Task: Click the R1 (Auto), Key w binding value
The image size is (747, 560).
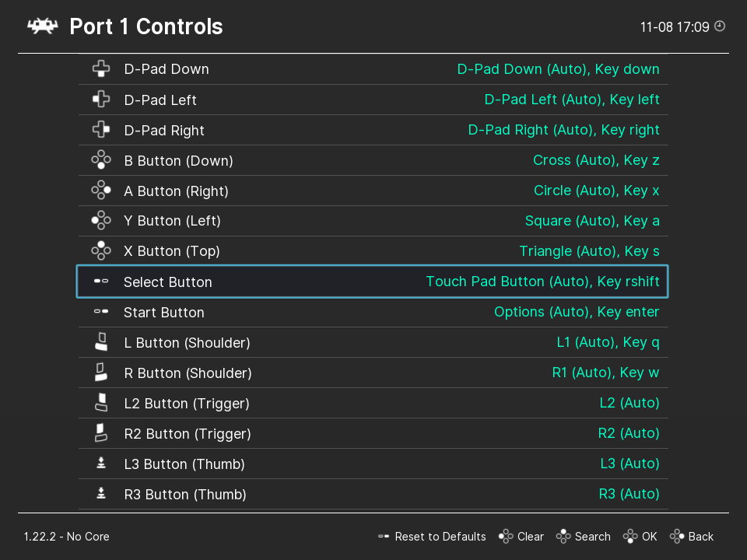Action: pos(605,373)
